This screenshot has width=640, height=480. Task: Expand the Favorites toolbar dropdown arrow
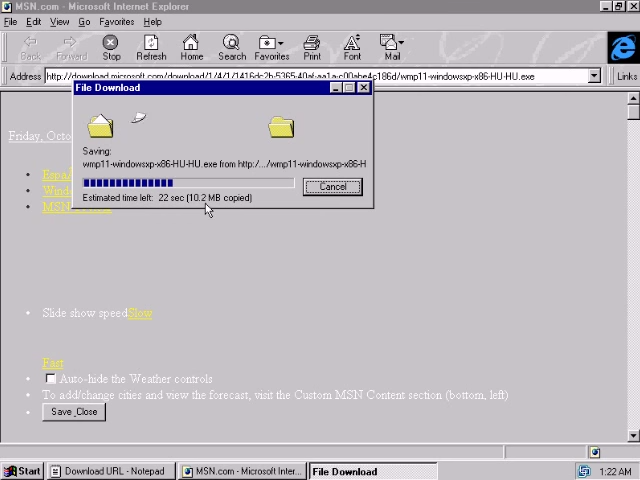click(x=281, y=43)
